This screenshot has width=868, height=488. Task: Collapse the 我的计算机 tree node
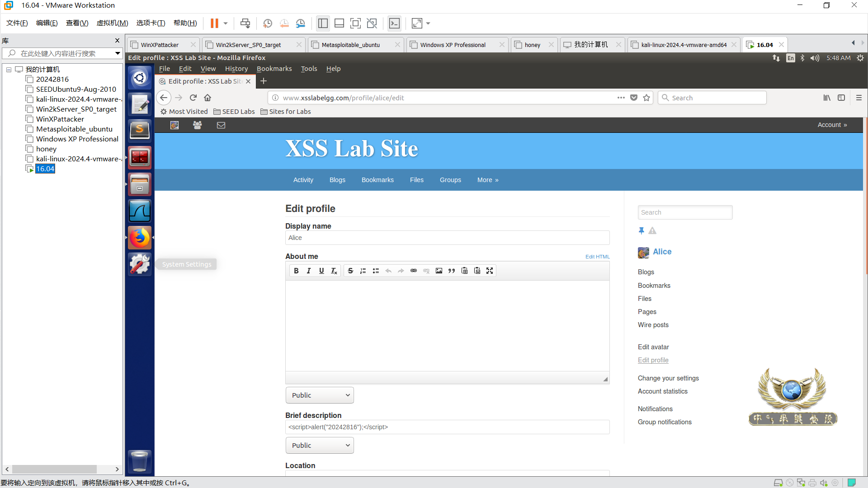9,70
